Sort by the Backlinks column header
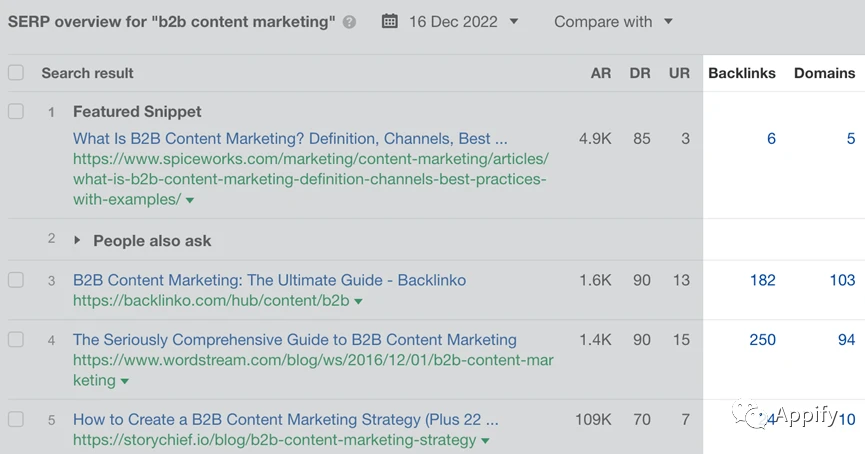This screenshot has width=865, height=454. click(x=741, y=73)
